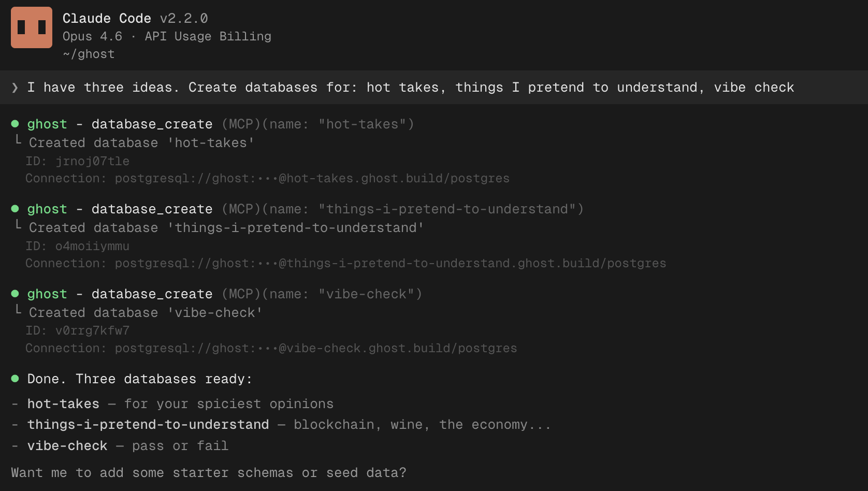This screenshot has height=491, width=868.
Task: Click the database ID jrnoj07tle
Action: [92, 162]
